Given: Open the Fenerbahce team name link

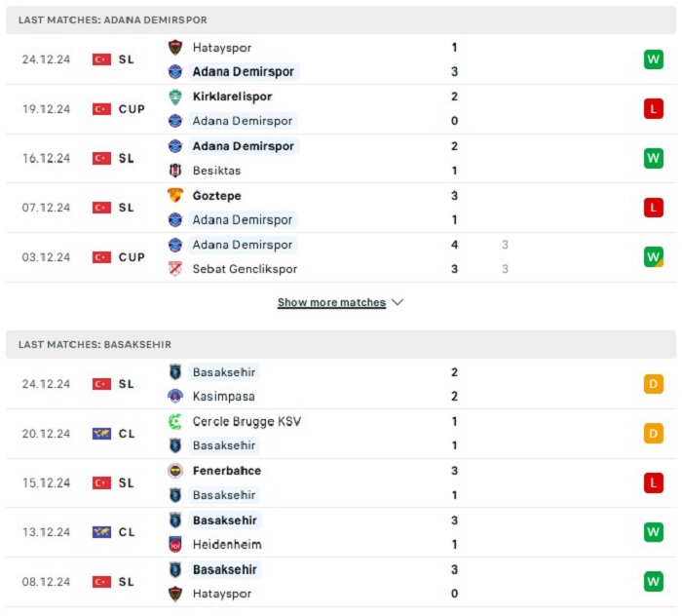Looking at the screenshot, I should tap(227, 471).
